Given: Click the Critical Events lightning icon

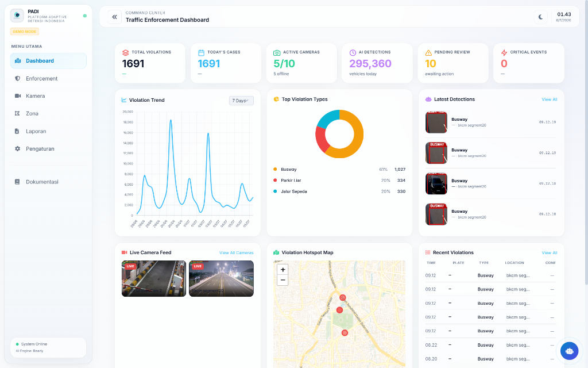Looking at the screenshot, I should point(504,52).
